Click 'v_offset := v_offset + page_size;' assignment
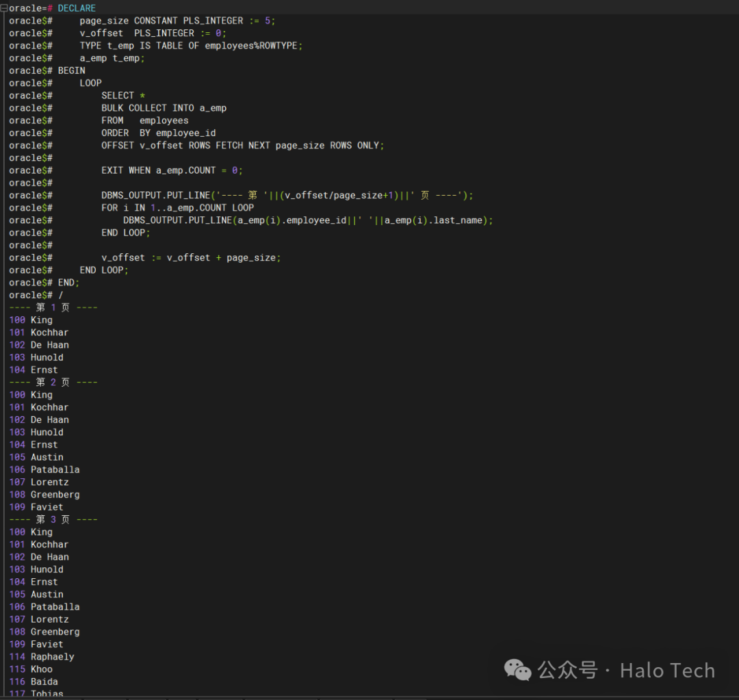 pyautogui.click(x=191, y=258)
